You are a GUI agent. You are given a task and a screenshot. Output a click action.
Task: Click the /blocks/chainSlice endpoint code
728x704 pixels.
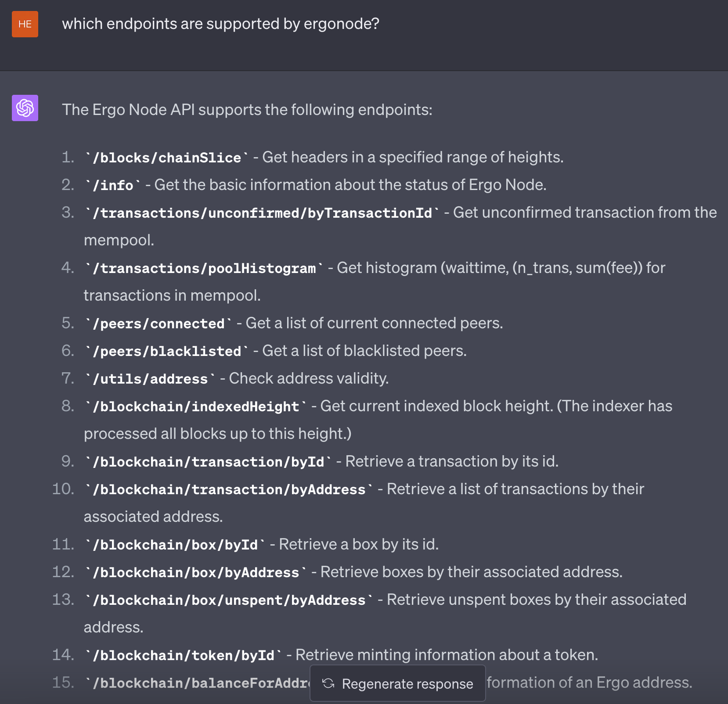(167, 158)
